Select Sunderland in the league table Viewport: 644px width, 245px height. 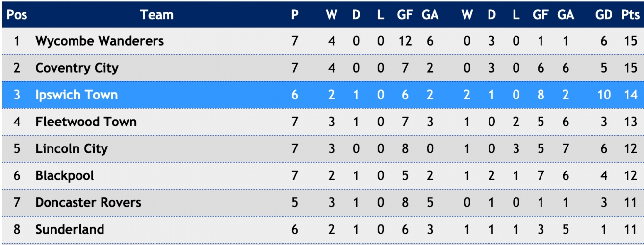(70, 229)
